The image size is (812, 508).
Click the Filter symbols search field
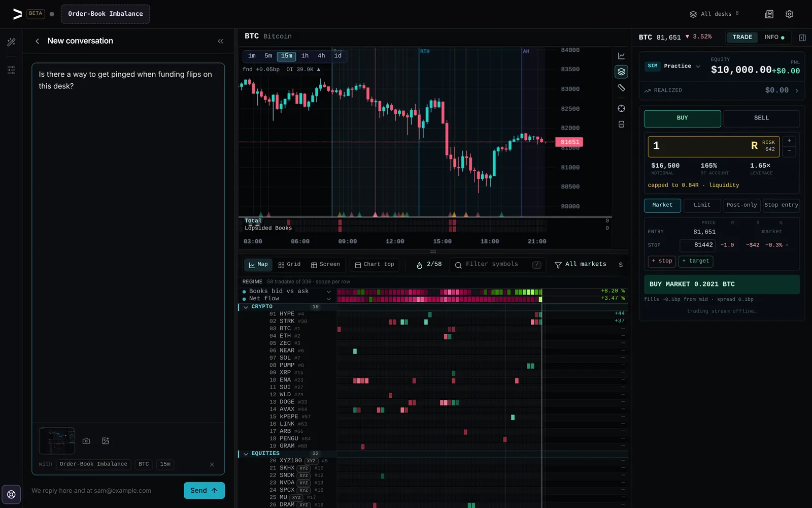(497, 265)
